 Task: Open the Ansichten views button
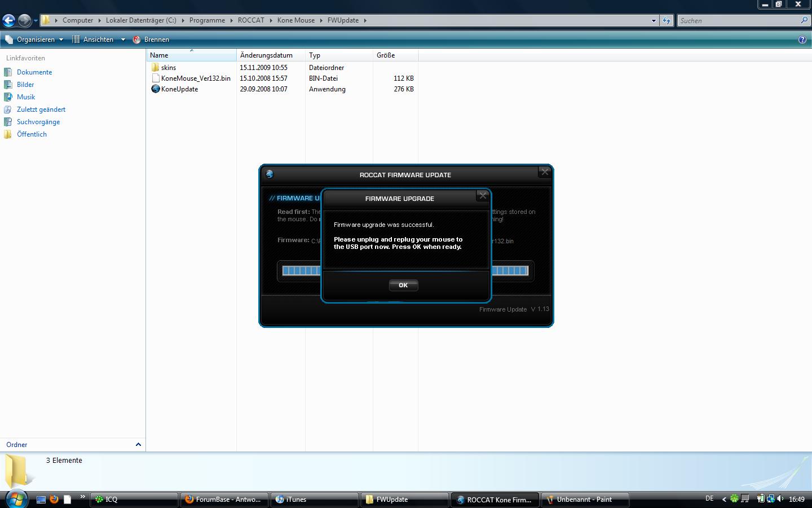click(92, 40)
